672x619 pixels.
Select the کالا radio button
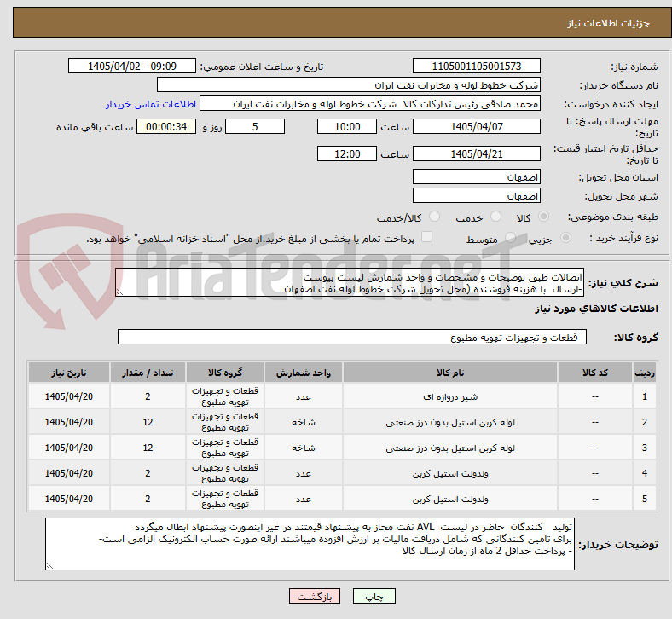click(543, 217)
